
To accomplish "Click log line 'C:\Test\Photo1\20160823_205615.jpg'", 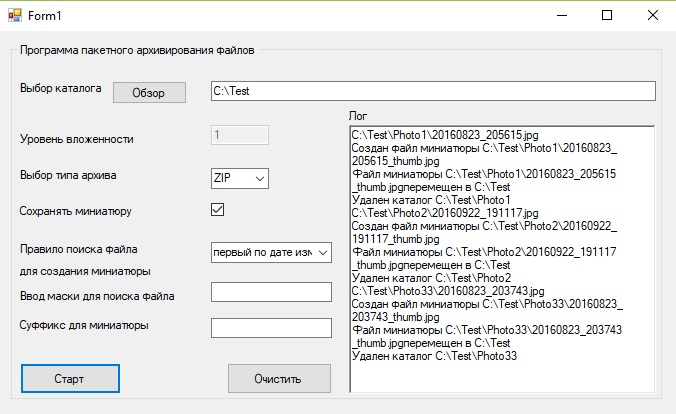I will click(445, 135).
